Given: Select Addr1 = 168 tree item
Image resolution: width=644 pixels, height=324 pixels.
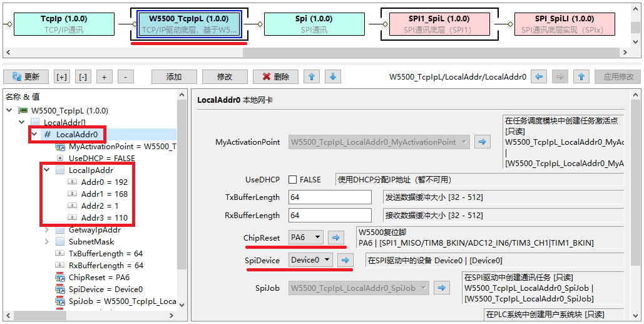Looking at the screenshot, I should 105,194.
